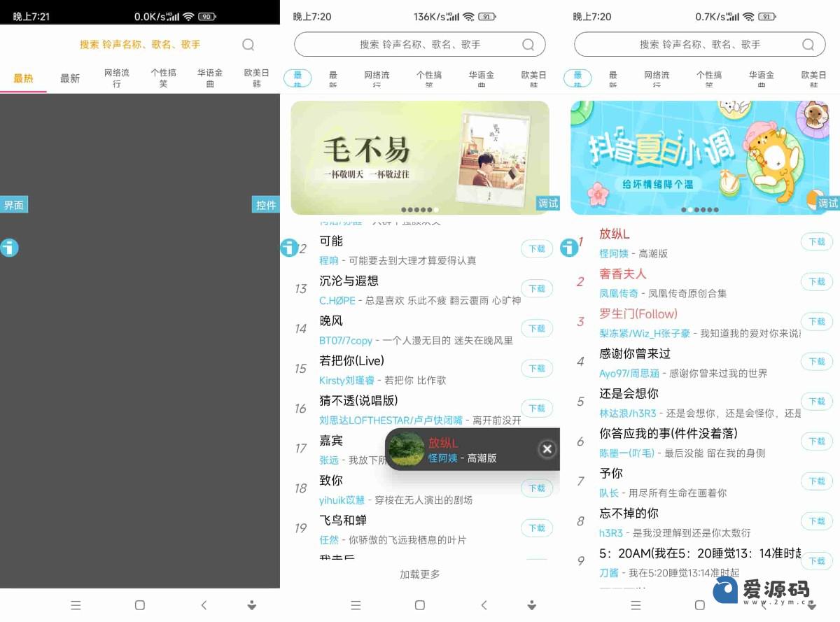Open artist link C.HØPE
This screenshot has height=622, width=840.
[x=337, y=300]
